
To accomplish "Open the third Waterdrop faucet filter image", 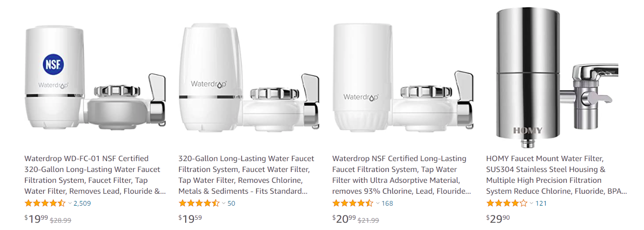I will point(402,78).
